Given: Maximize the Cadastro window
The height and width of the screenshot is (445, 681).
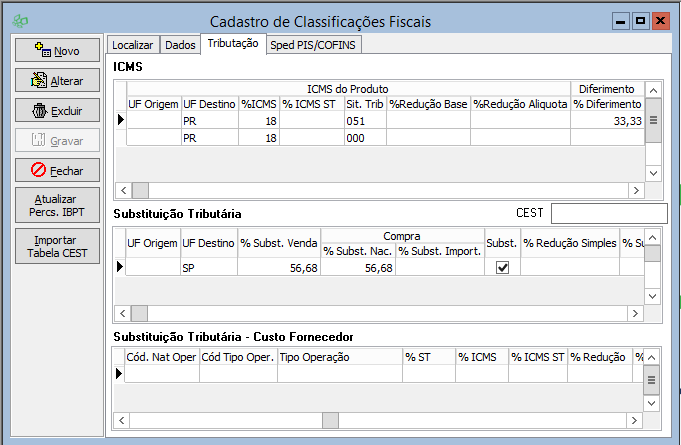Looking at the screenshot, I should pos(641,20).
